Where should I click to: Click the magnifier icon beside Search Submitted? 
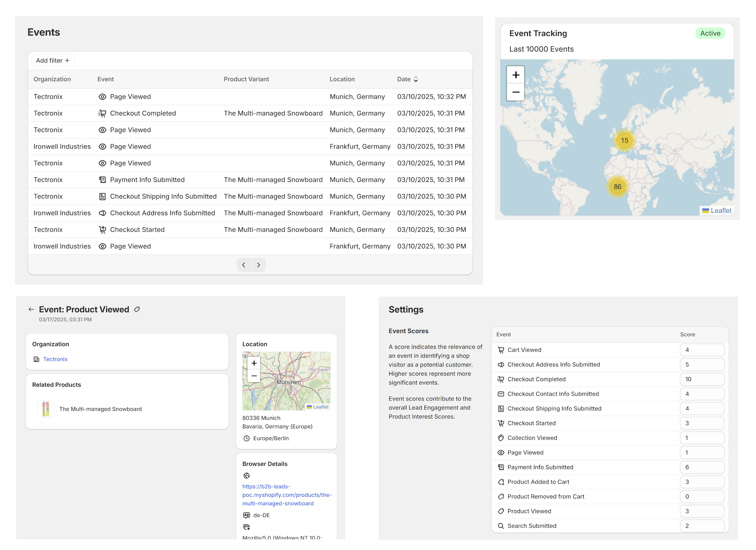click(x=501, y=526)
